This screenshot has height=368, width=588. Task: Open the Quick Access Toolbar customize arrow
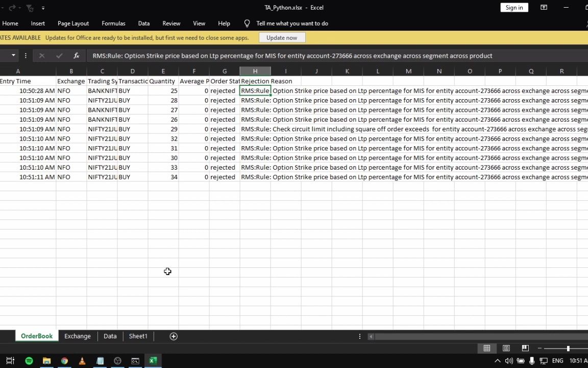pos(43,8)
